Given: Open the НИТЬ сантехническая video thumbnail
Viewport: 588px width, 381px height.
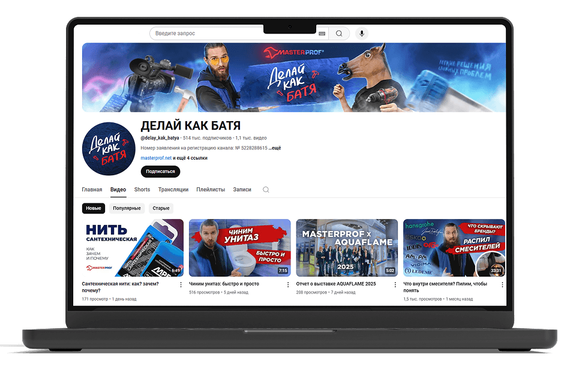Looking at the screenshot, I should click(133, 248).
